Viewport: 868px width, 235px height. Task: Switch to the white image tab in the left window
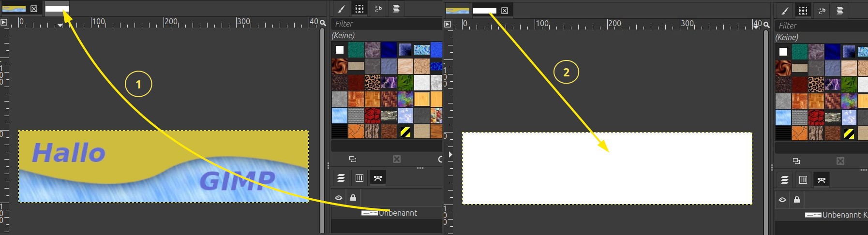pyautogui.click(x=57, y=9)
